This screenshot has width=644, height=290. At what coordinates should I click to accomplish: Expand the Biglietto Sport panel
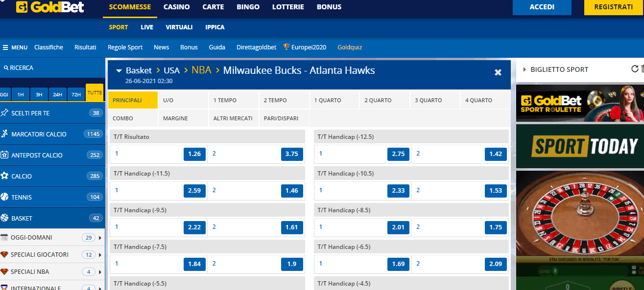click(525, 69)
